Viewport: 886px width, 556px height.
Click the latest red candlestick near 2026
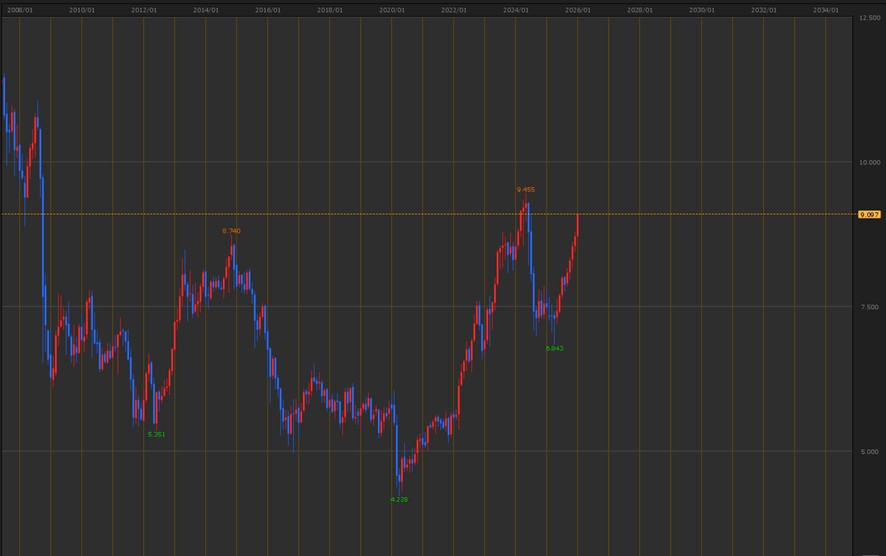click(x=577, y=225)
